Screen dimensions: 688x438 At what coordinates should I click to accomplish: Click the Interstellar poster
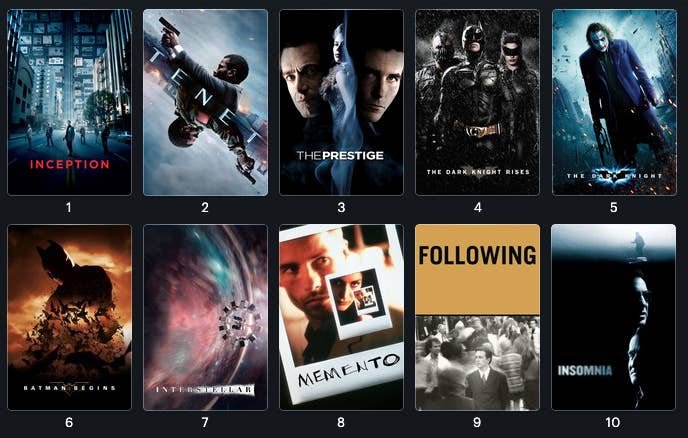(x=205, y=317)
